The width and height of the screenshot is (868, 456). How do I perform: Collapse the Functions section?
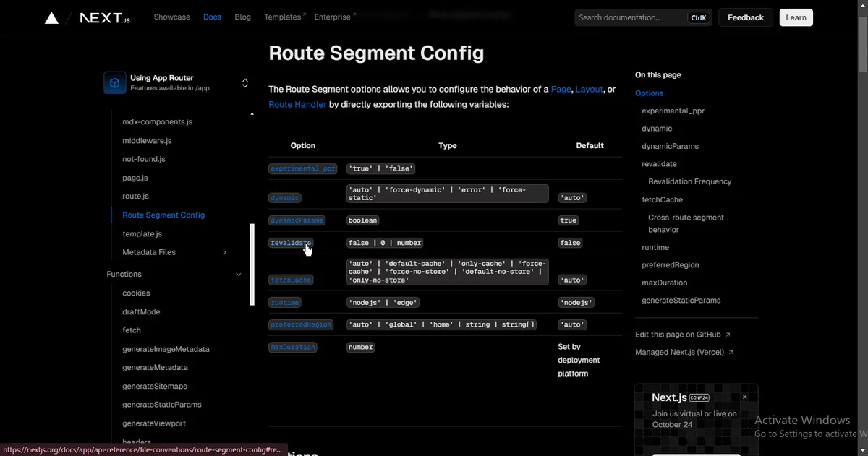click(x=239, y=275)
